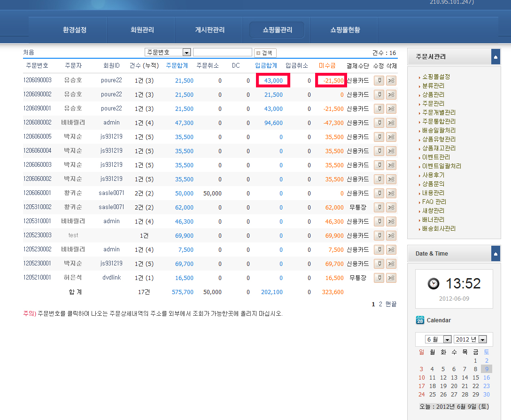Open the 환경설정 top menu
Viewport: 511px width, 420px height.
point(75,30)
